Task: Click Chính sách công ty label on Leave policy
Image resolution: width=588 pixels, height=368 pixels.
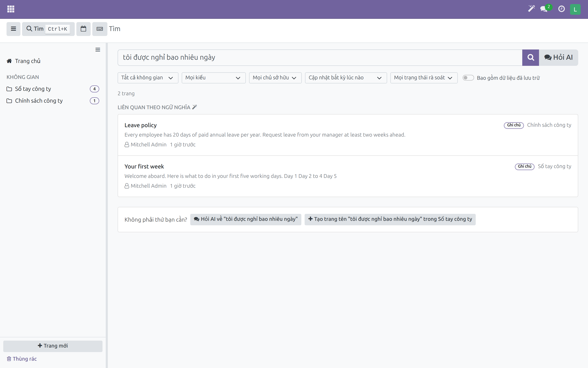Action: [x=549, y=125]
